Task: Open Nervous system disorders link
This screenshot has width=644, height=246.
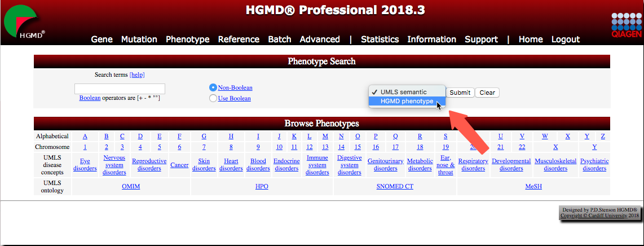Action: point(114,165)
